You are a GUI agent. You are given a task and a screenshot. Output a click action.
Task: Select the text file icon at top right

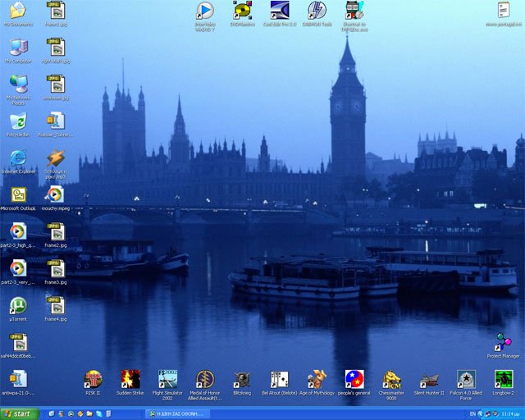point(504,11)
